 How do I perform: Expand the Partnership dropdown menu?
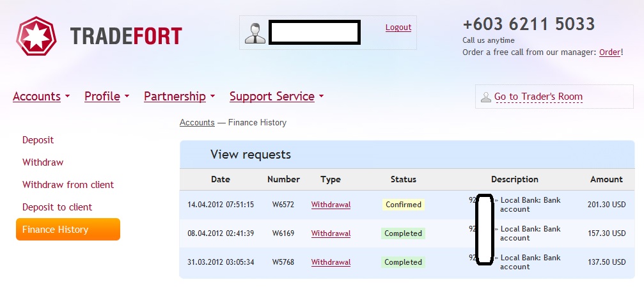(179, 97)
